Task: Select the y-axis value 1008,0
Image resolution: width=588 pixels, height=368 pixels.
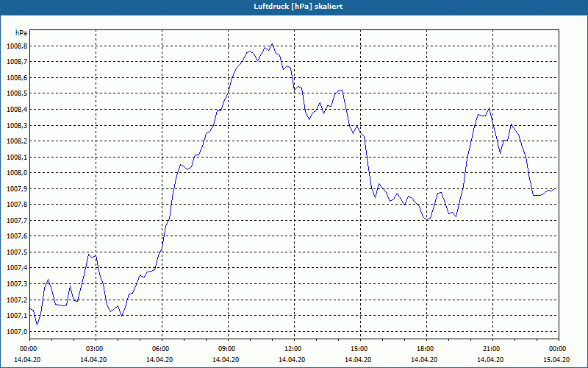Action: coord(16,173)
